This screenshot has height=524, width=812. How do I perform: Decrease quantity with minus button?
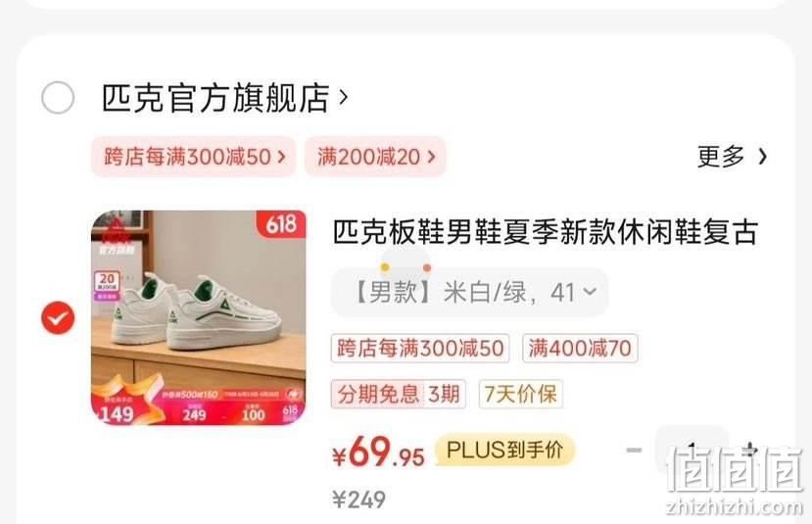point(635,450)
